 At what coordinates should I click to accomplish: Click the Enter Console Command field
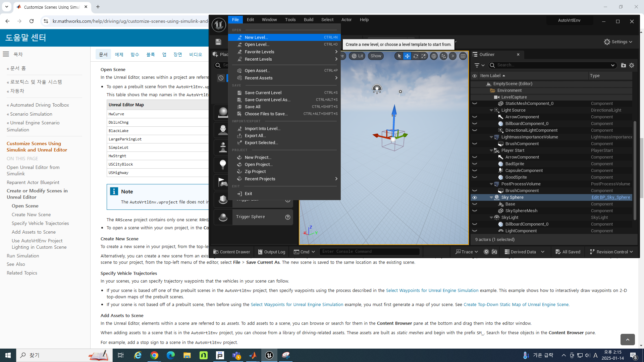369,251
